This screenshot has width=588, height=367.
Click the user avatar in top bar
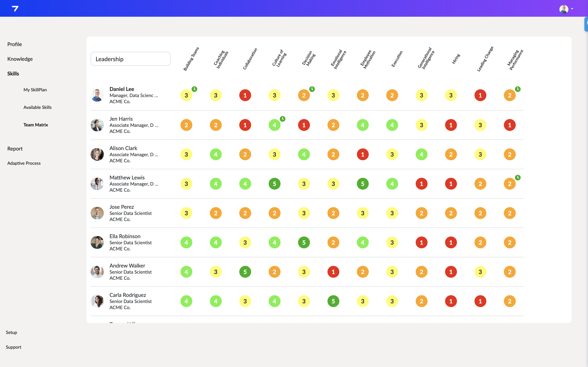coord(563,9)
